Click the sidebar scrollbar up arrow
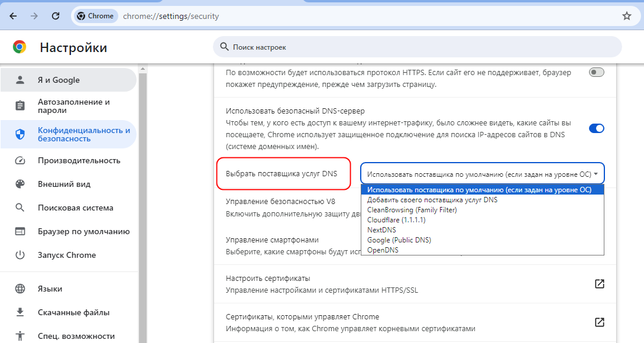The width and height of the screenshot is (644, 343). point(143,69)
